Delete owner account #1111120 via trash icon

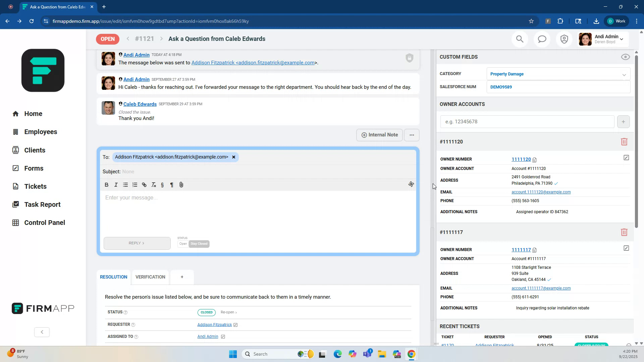pyautogui.click(x=624, y=141)
